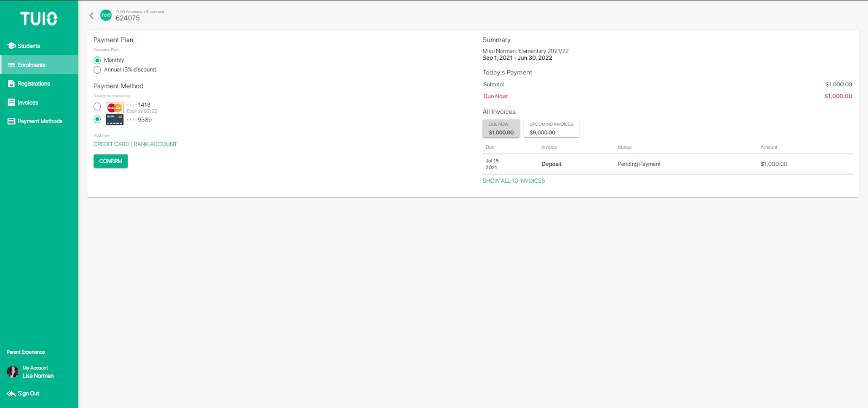
Task: Choose the Mastercard ending 1418
Action: (x=97, y=107)
